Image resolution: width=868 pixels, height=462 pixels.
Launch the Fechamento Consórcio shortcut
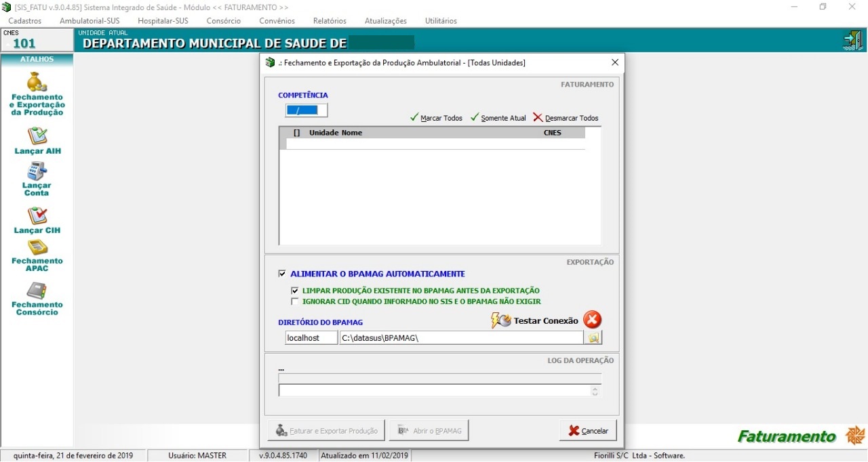[x=37, y=291]
